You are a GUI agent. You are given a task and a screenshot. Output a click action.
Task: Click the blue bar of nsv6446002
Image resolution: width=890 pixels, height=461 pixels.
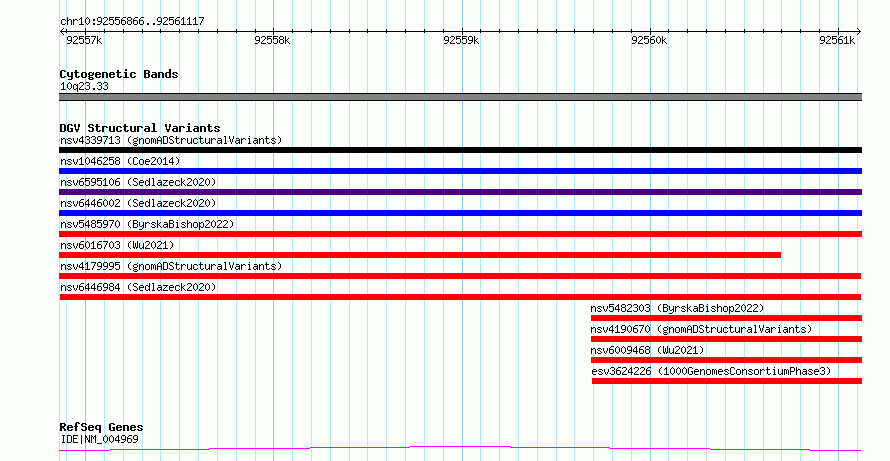click(x=460, y=213)
